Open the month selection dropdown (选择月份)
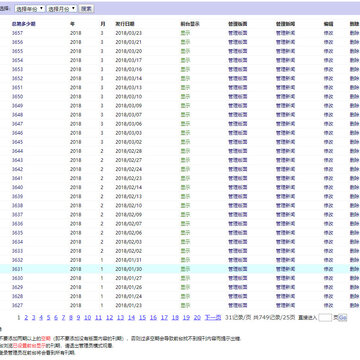Viewport: 360px width, 360px height. coord(62,9)
